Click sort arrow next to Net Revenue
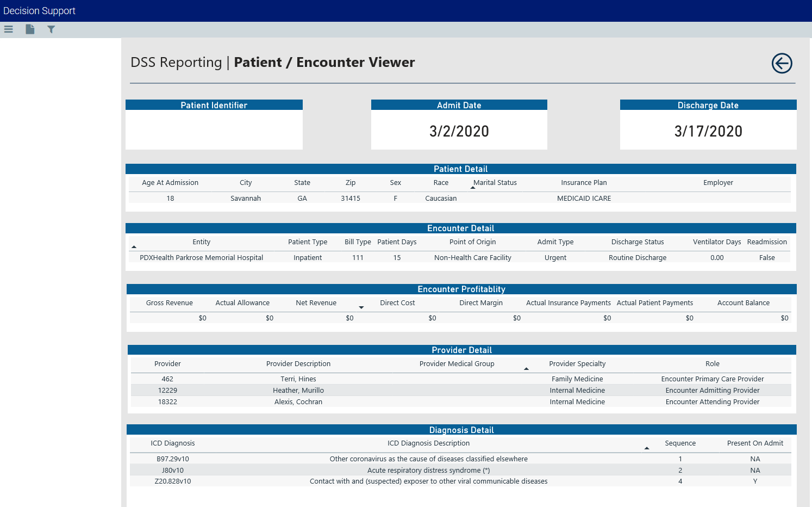The height and width of the screenshot is (507, 812). pos(361,307)
